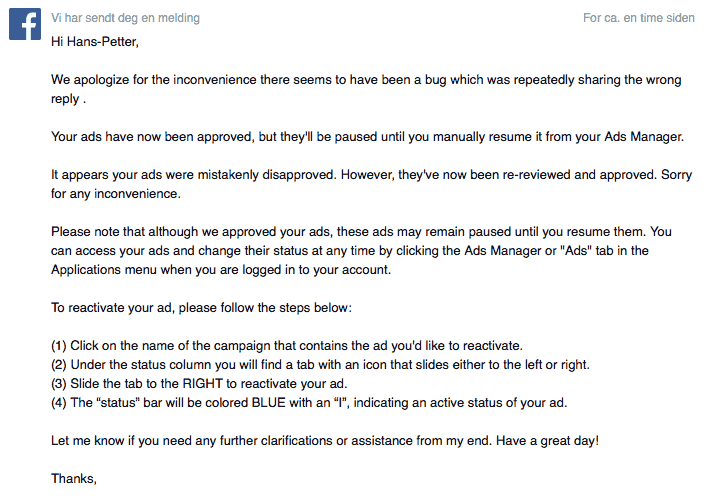This screenshot has height=498, width=708.
Task: Click step (1) about the campaign name
Action: (286, 345)
